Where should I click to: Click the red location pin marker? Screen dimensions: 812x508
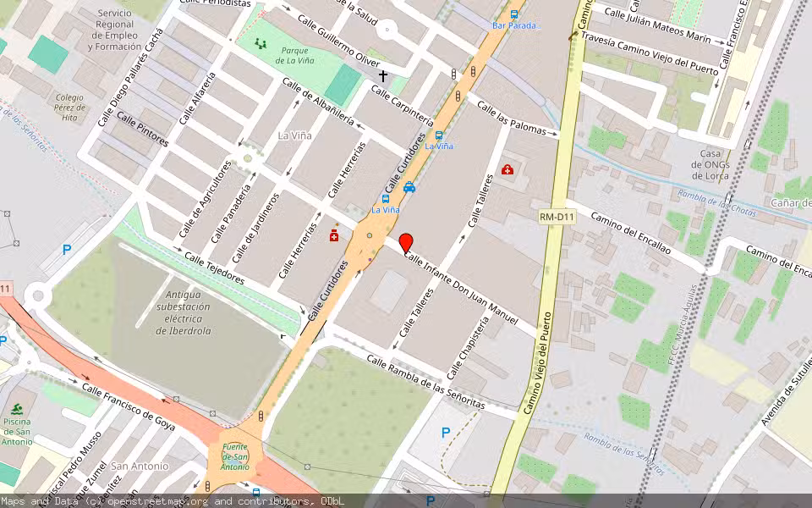click(406, 243)
